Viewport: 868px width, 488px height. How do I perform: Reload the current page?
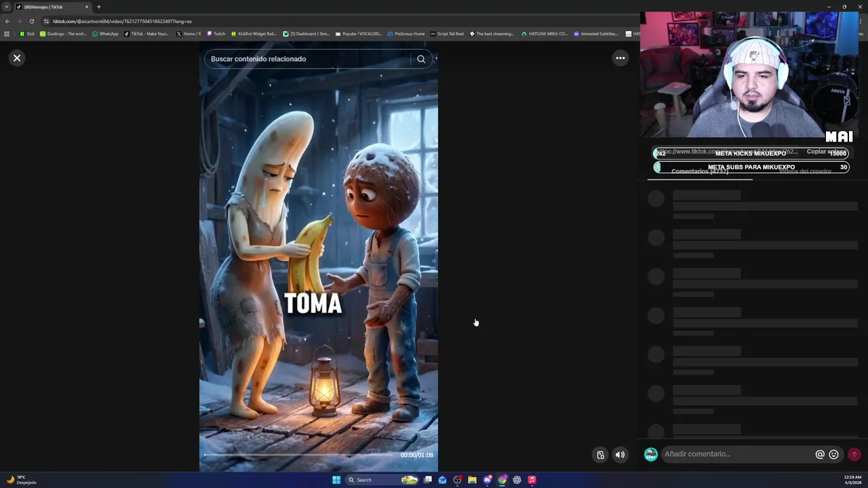(x=31, y=21)
